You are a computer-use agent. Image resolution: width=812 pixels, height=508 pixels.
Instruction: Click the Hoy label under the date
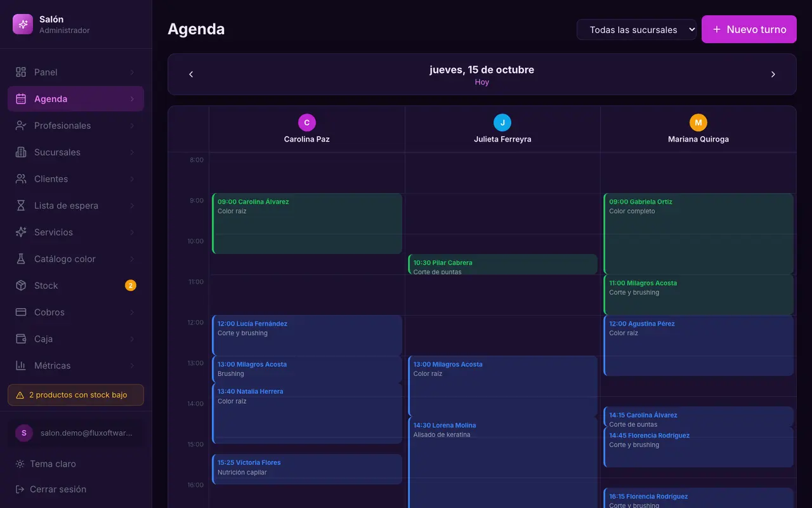pos(482,83)
